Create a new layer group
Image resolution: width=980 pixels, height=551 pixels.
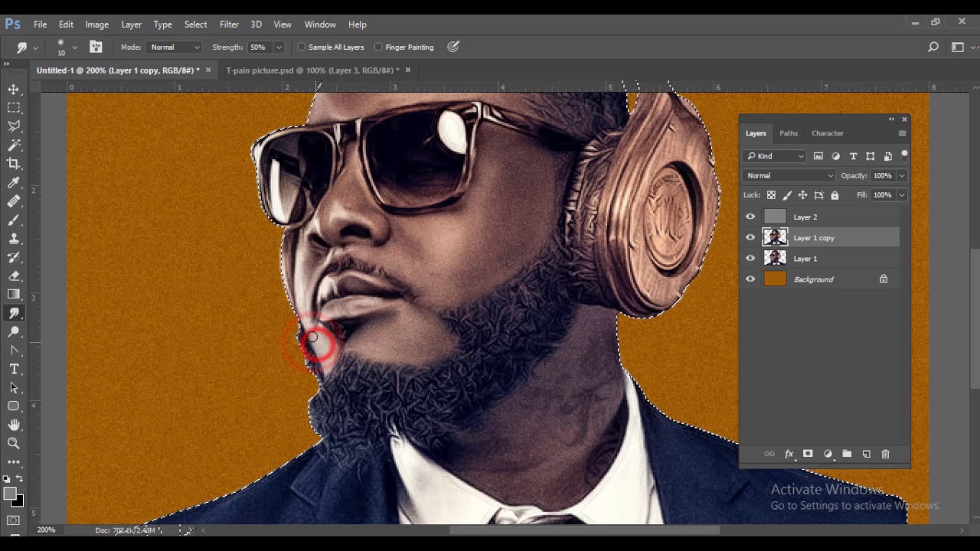pos(847,454)
